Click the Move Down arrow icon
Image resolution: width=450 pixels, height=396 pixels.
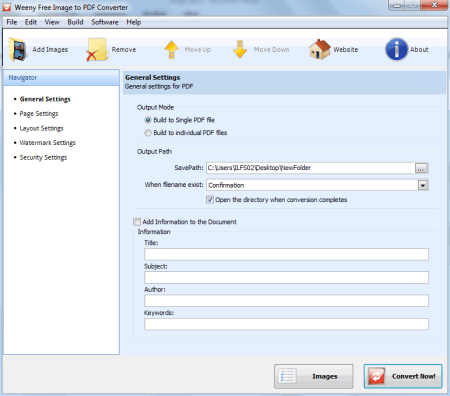[240, 49]
